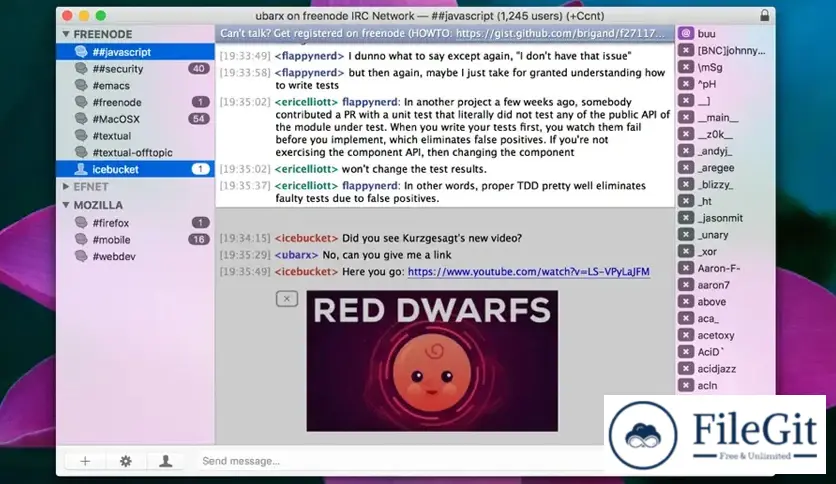The width and height of the screenshot is (836, 484).
Task: Switch to the #firefox channel
Action: (135, 223)
